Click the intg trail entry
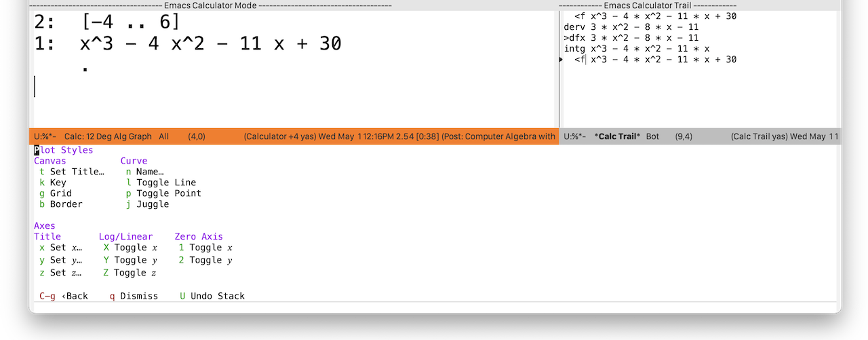This screenshot has width=868, height=340. (637, 49)
